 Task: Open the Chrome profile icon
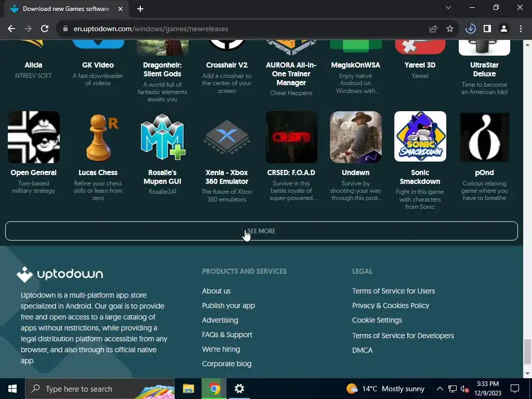pyautogui.click(x=504, y=29)
